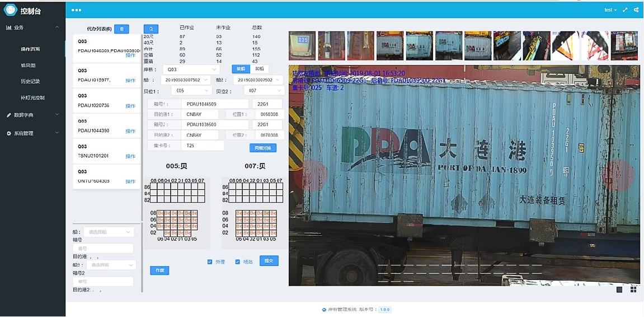Click the 007:贝 bay heading
Image resolution: width=644 pixels, height=317 pixels.
(255, 166)
